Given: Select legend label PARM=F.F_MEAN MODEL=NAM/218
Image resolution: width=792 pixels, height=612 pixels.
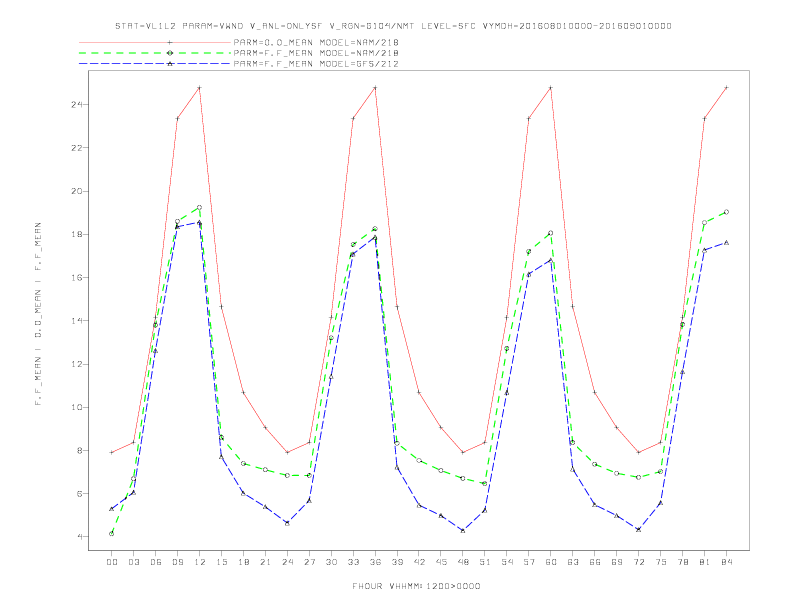Looking at the screenshot, I should click(316, 53).
